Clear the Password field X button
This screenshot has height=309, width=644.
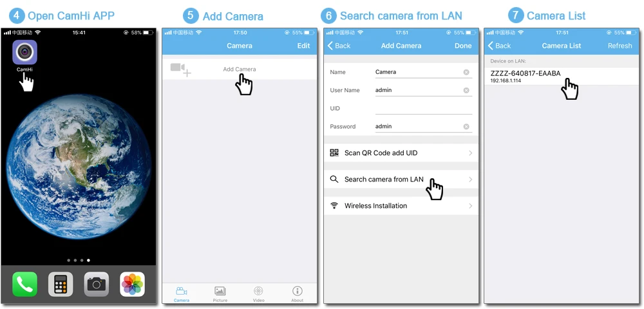pyautogui.click(x=466, y=127)
